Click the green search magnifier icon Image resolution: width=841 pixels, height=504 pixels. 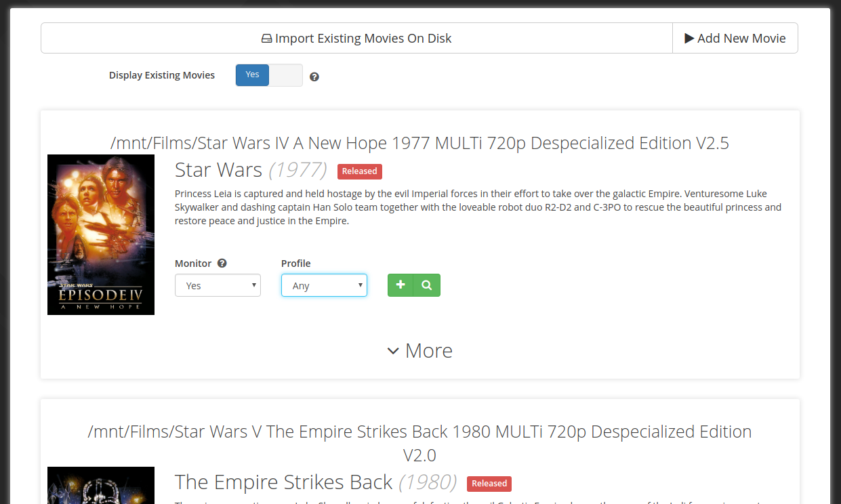click(427, 285)
